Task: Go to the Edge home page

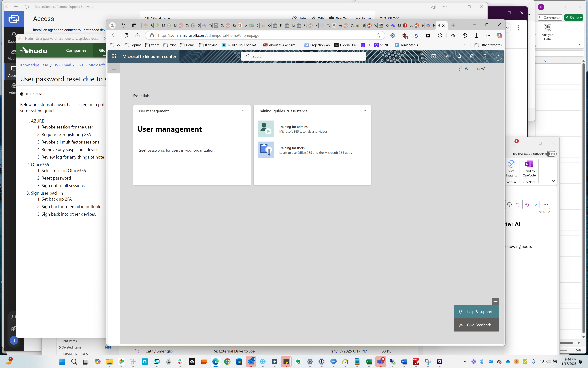Action: pyautogui.click(x=138, y=36)
